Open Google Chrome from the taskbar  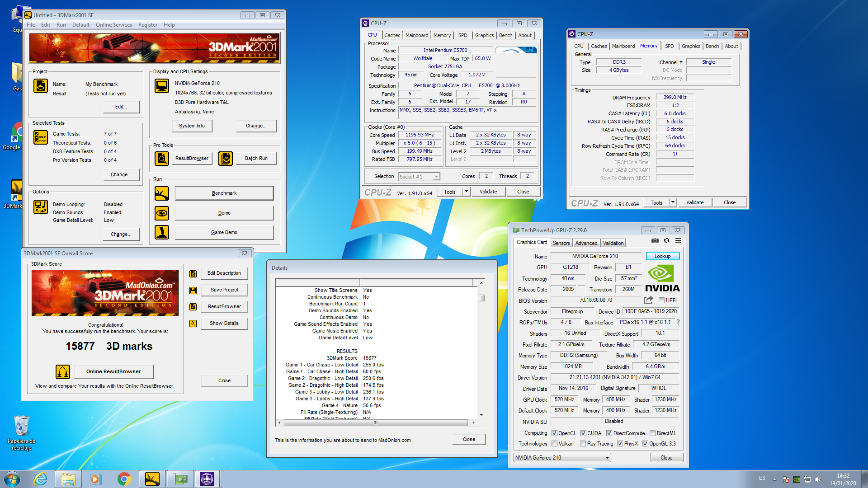124,479
